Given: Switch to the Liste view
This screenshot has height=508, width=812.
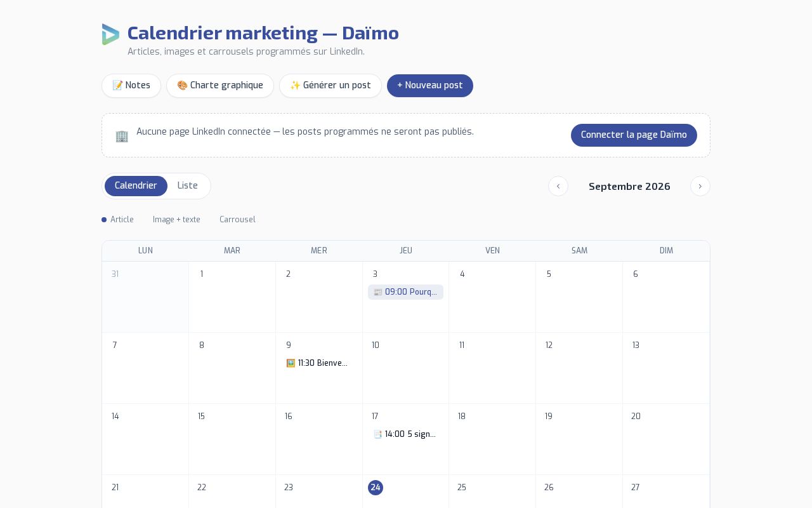Looking at the screenshot, I should [x=188, y=186].
